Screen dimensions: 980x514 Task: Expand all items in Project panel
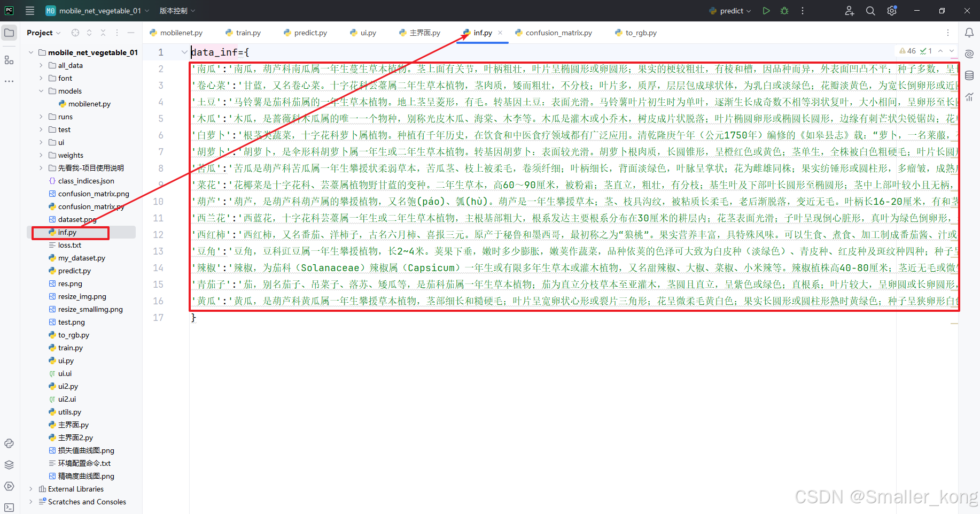coord(89,33)
